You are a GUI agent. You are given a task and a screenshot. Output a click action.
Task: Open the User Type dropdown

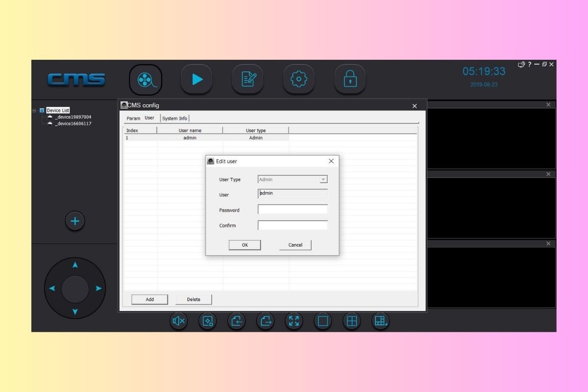point(293,180)
